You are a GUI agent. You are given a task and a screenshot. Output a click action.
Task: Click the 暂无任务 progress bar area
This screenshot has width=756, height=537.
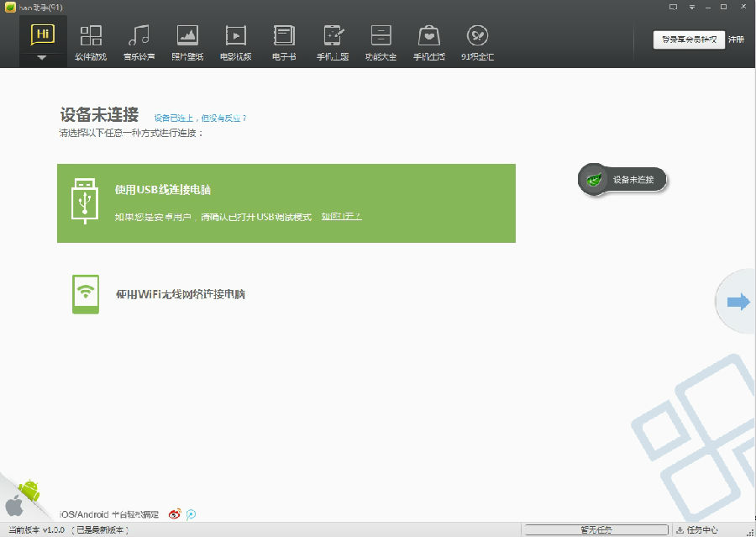(x=598, y=529)
